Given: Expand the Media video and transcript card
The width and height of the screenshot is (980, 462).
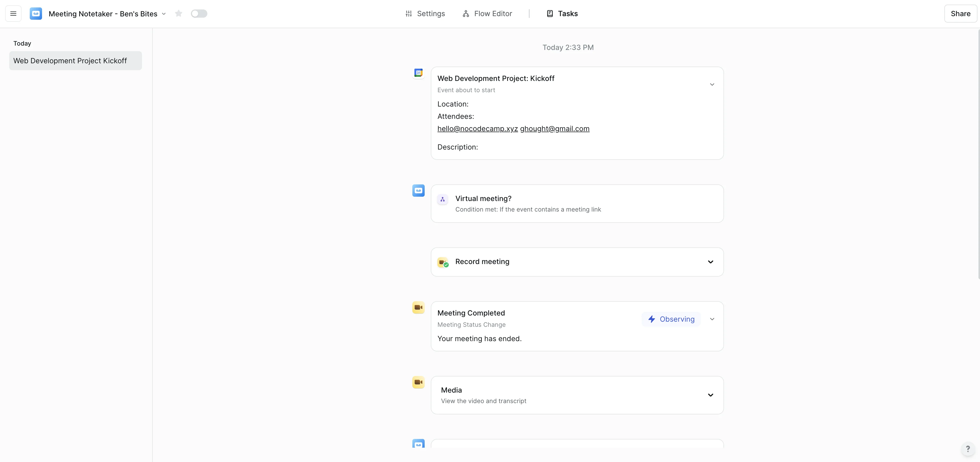Looking at the screenshot, I should 710,395.
